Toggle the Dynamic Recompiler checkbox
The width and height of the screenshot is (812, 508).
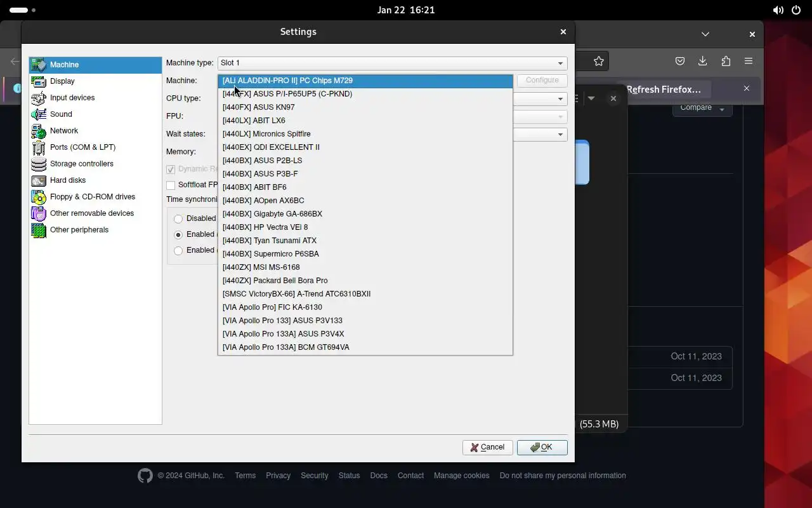click(x=171, y=170)
